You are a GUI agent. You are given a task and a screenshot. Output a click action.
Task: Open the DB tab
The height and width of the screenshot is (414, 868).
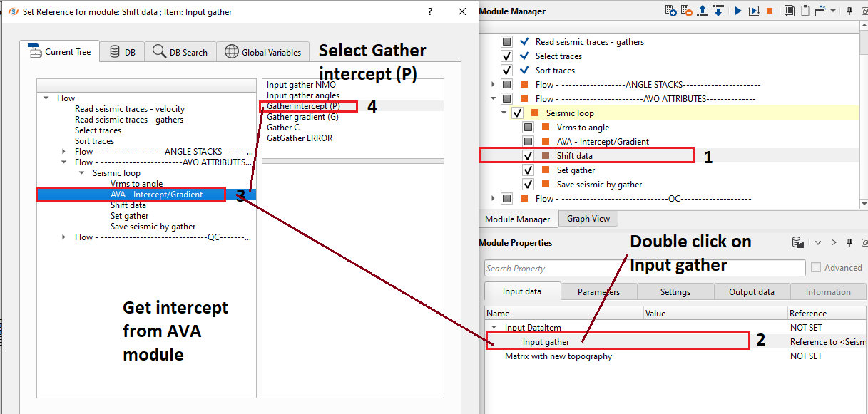[x=122, y=52]
